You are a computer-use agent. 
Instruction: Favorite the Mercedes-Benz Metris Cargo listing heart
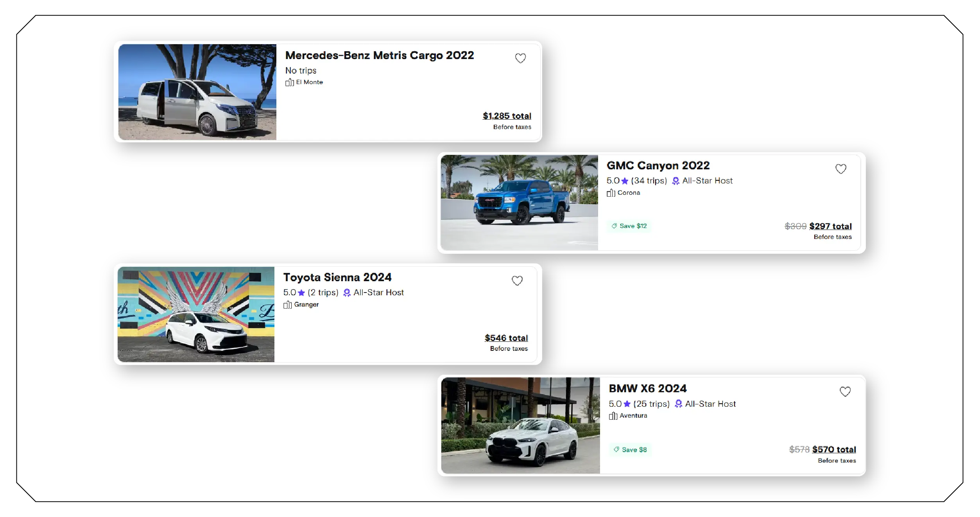(520, 58)
